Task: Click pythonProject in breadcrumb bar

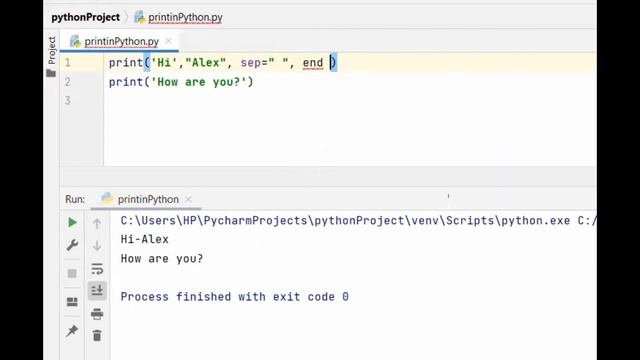Action: point(86,17)
